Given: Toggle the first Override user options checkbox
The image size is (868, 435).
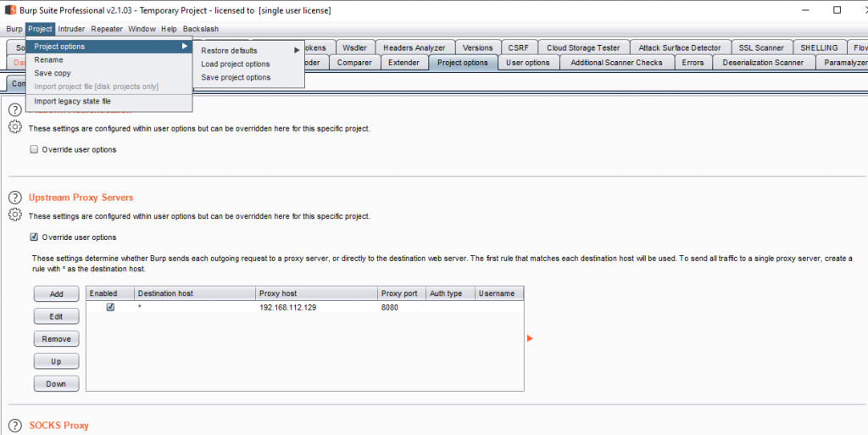Looking at the screenshot, I should pyautogui.click(x=35, y=150).
